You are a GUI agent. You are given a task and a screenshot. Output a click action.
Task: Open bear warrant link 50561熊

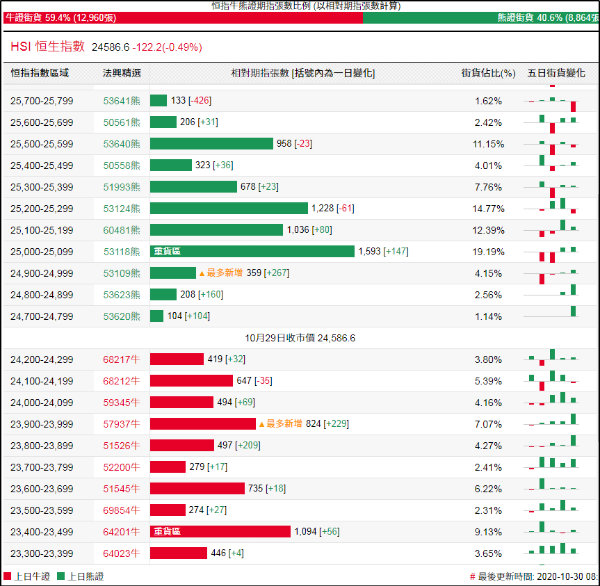coord(122,122)
